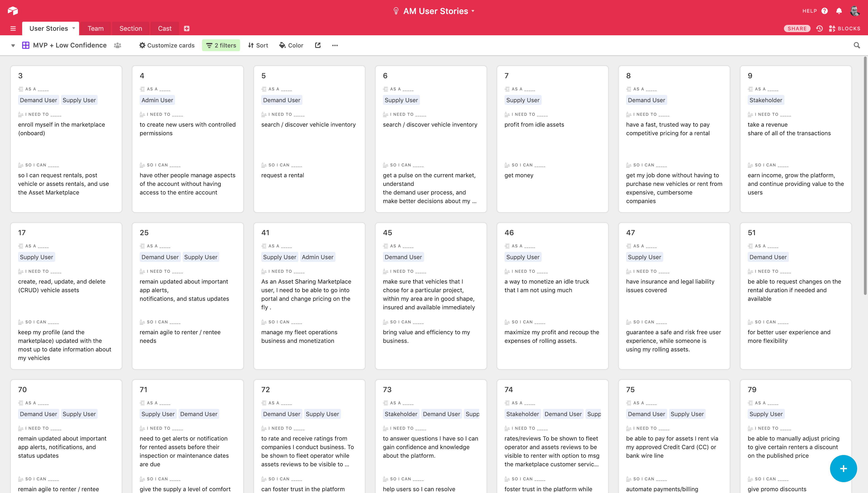Open the hamburger tables list menu
This screenshot has width=868, height=493.
point(13,28)
